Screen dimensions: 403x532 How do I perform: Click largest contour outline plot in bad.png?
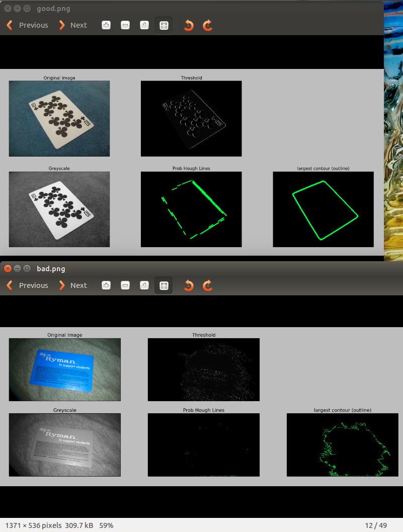click(x=343, y=445)
